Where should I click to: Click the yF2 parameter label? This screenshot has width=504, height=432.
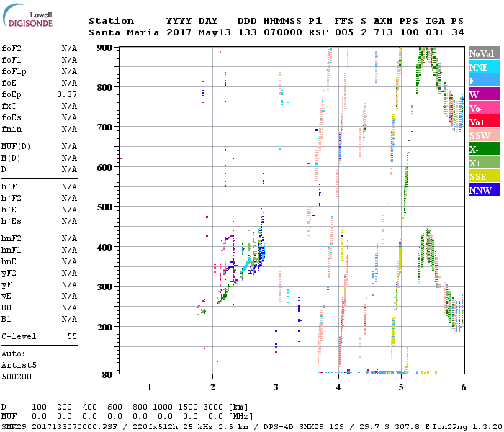9,274
